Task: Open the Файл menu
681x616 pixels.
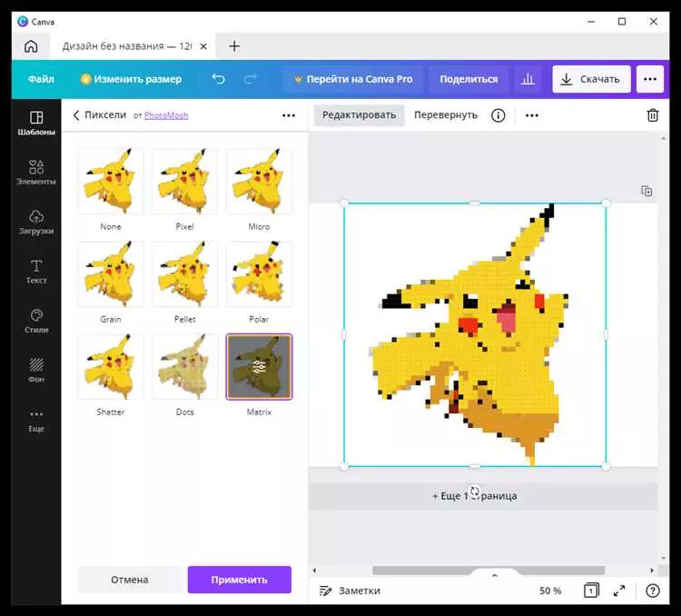Action: (41, 79)
